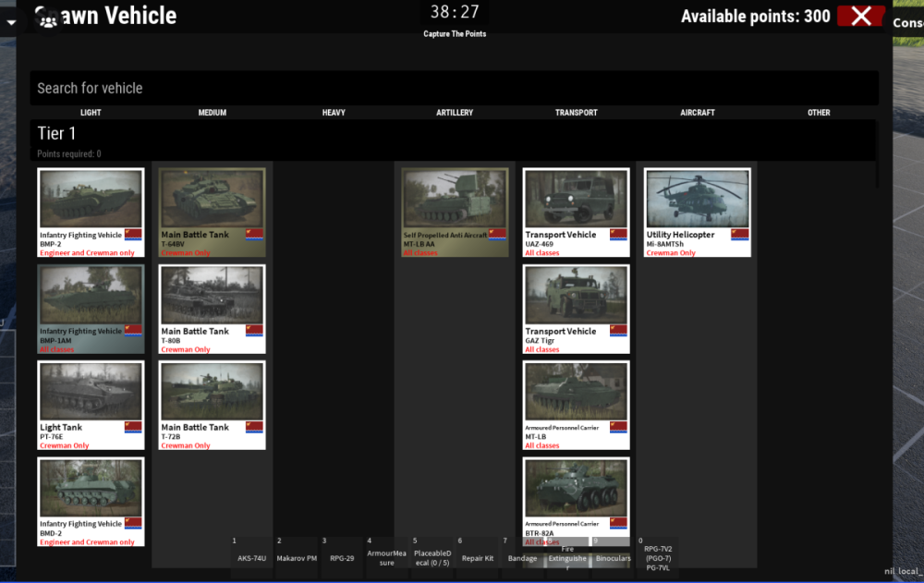
Task: Click the Capture The Points label
Action: coord(455,34)
